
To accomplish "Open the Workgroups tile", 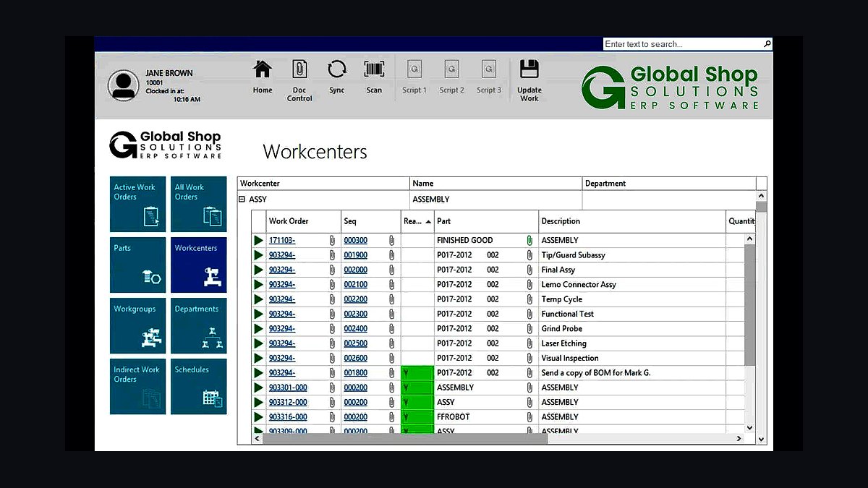I will pos(137,325).
